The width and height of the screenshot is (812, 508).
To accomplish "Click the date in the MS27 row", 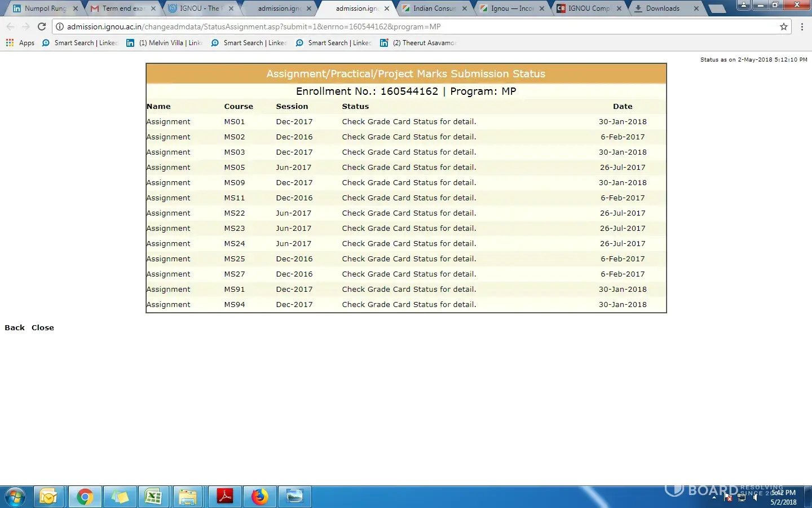I will (623, 274).
